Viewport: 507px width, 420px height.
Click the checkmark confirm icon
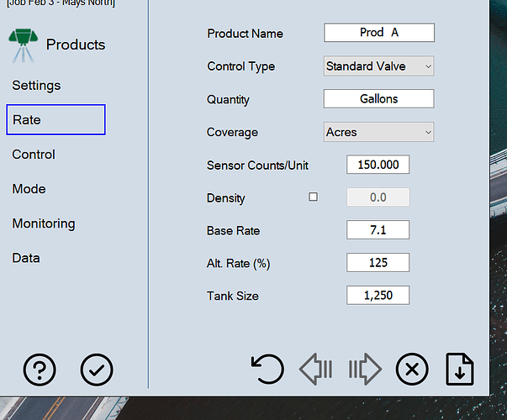click(97, 369)
